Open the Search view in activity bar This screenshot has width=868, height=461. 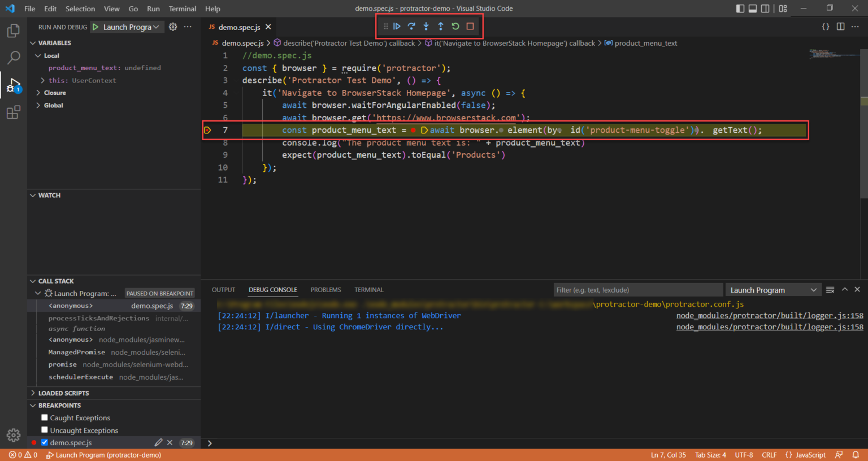[x=13, y=58]
